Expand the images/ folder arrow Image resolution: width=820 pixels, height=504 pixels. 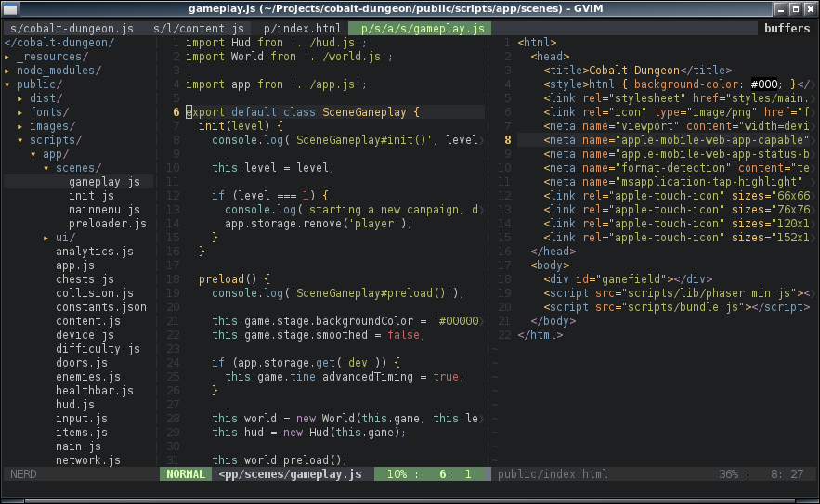20,126
